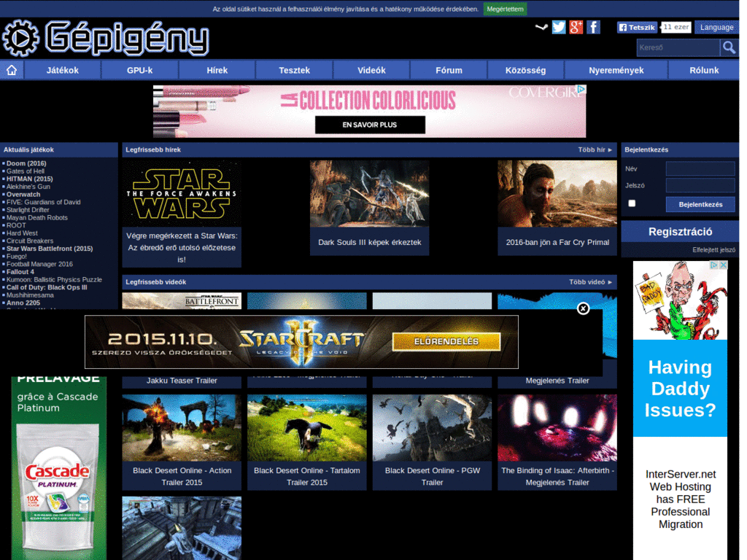Open Call of Duty: Black Ops III link
The width and height of the screenshot is (747, 560).
[x=47, y=287]
